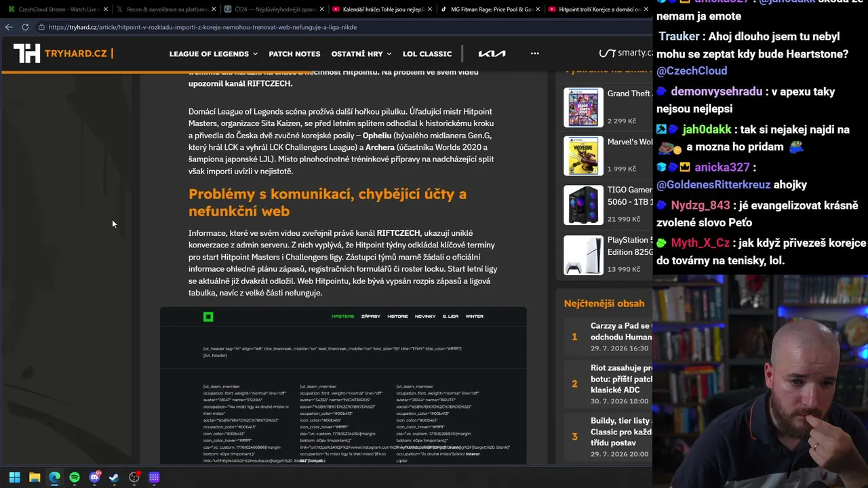Switch to the MG Fitman Rage tab
The width and height of the screenshot is (868, 488).
490,9
